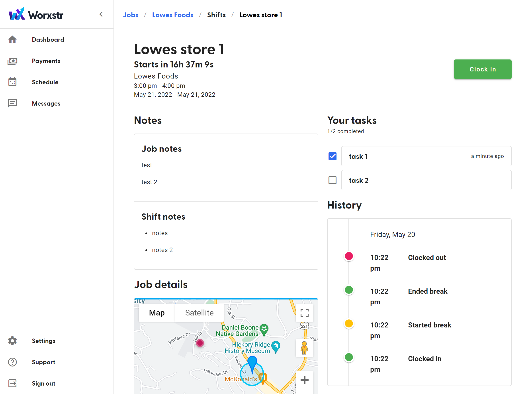Select the Map view tab
The height and width of the screenshot is (394, 532).
tap(156, 313)
